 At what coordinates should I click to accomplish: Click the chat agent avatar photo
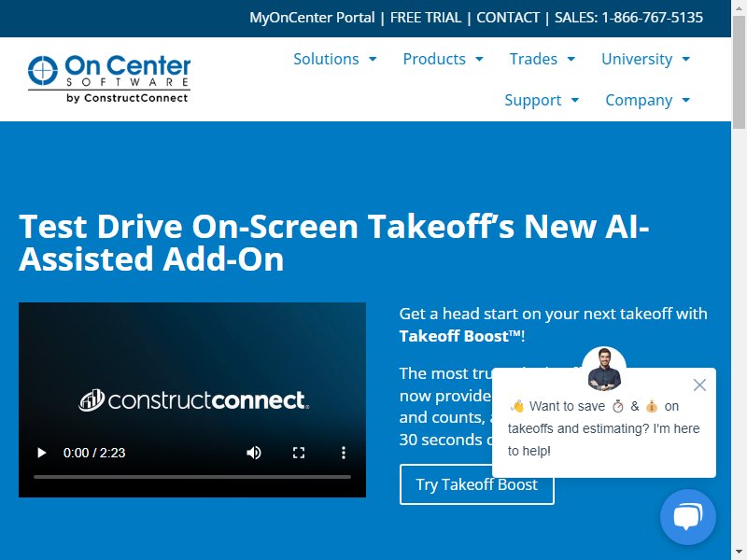(603, 369)
